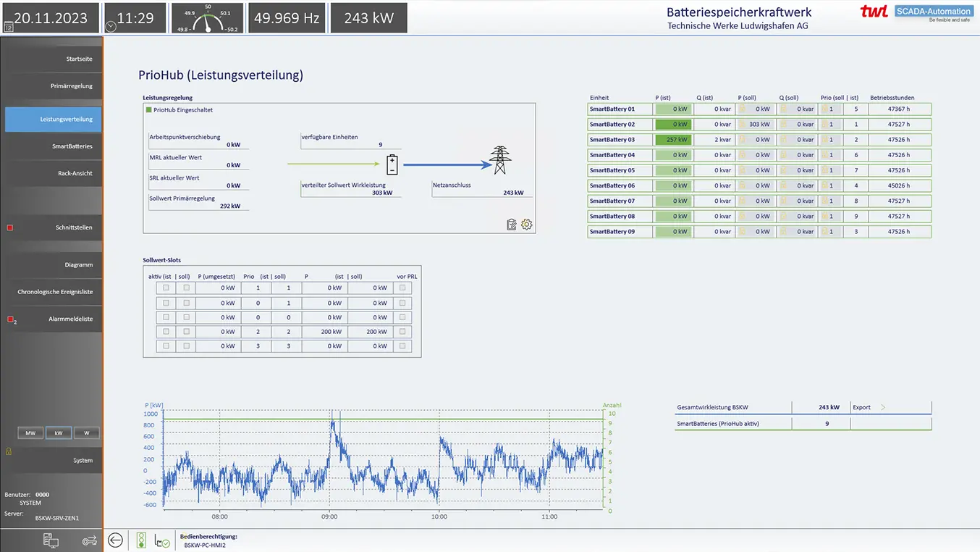Switch units to kW
980x552 pixels.
[59, 433]
